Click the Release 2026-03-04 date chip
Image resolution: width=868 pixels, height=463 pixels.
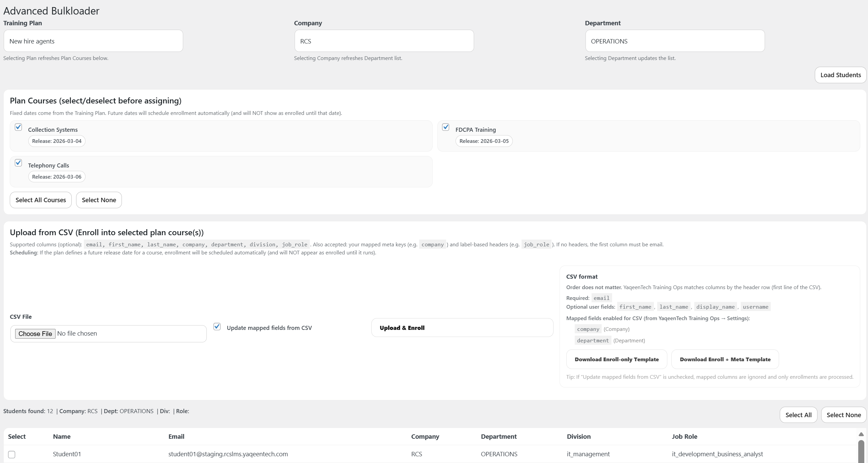[56, 141]
